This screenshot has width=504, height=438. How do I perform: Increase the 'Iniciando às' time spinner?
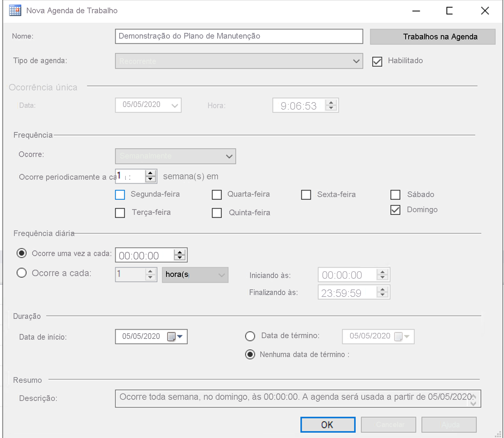pos(383,272)
